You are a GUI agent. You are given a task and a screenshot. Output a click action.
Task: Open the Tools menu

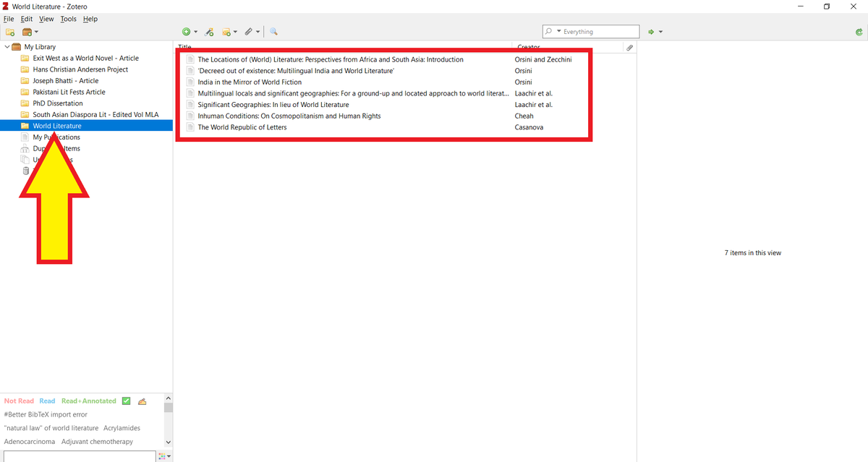point(68,19)
